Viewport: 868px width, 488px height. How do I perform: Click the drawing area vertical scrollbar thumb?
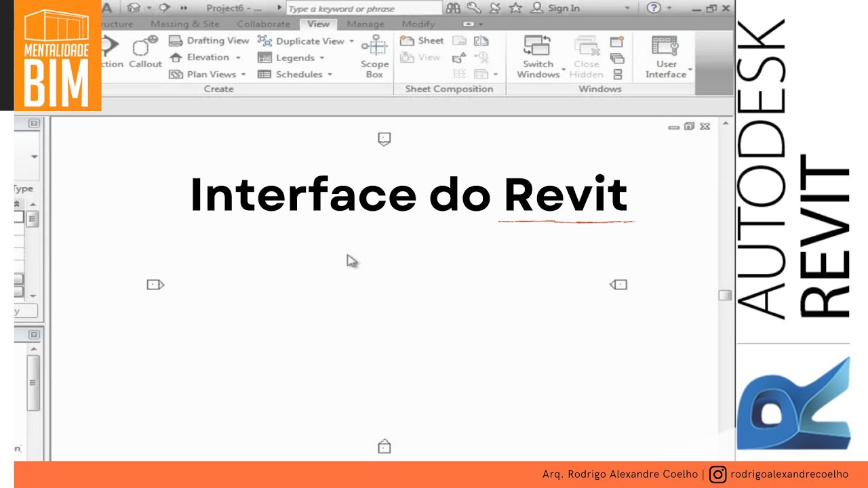click(x=725, y=296)
